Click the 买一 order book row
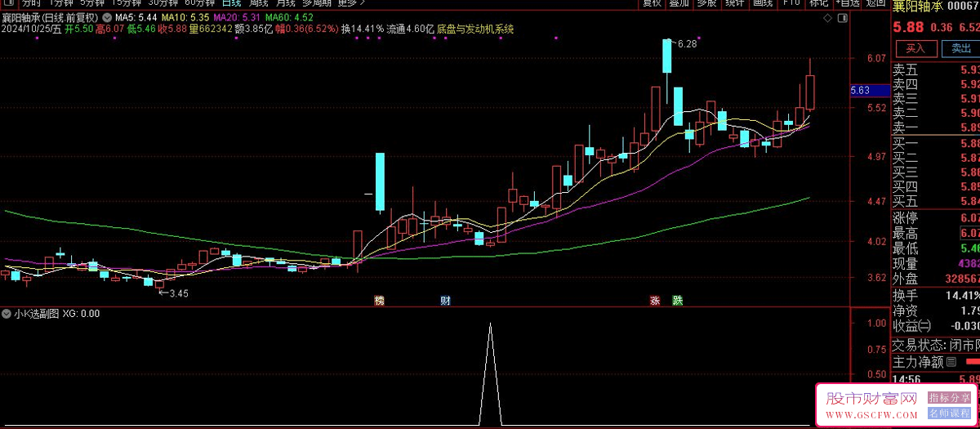 pos(936,143)
